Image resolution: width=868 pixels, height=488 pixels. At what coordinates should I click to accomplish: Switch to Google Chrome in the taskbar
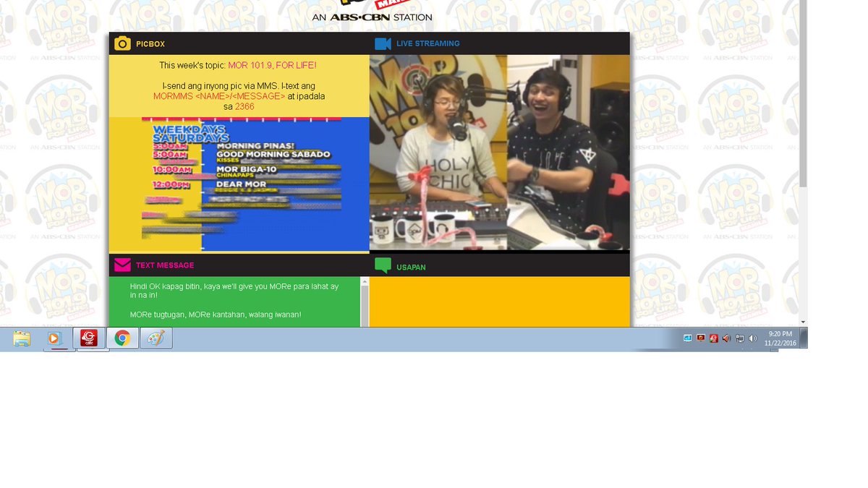coord(122,338)
